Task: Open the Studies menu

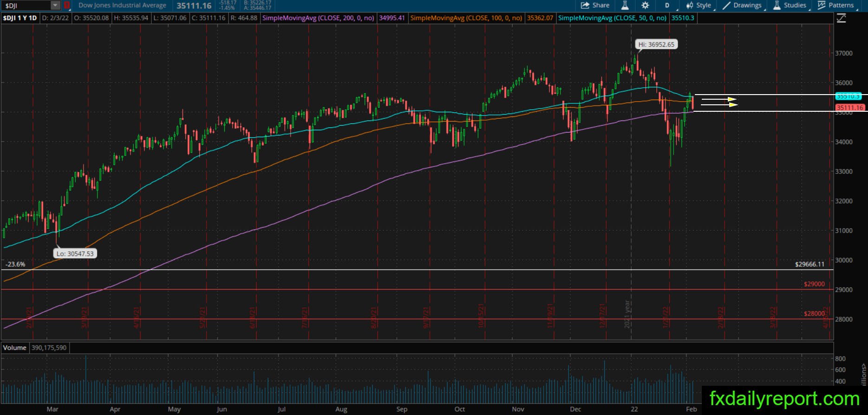Action: (790, 5)
